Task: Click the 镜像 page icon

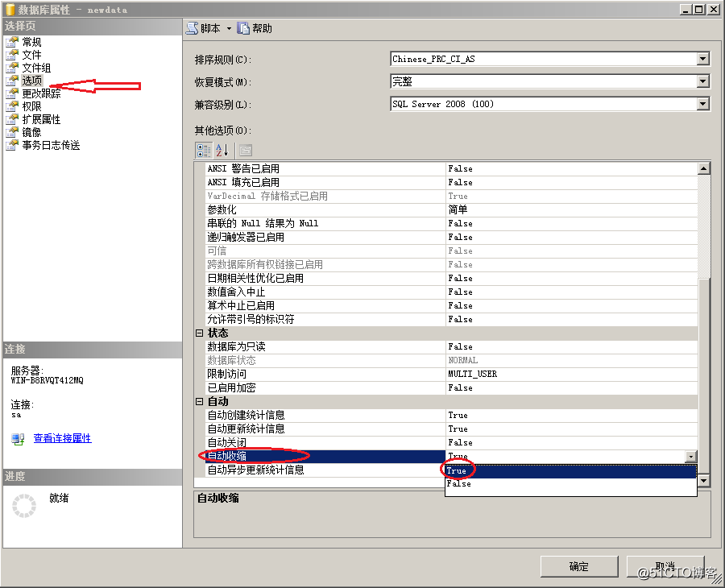Action: (x=12, y=133)
